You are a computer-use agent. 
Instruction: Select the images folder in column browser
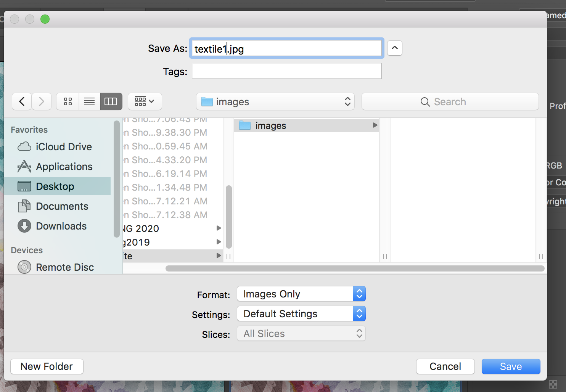tap(270, 125)
